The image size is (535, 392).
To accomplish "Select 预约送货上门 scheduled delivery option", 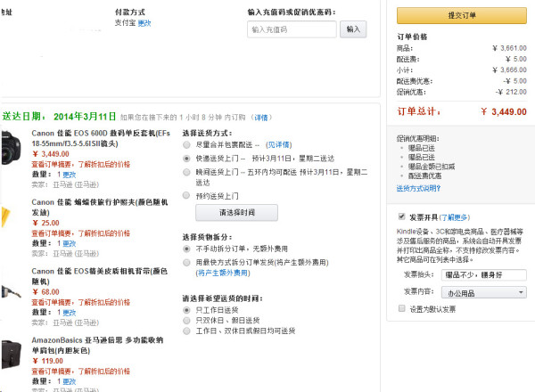I will pos(186,195).
